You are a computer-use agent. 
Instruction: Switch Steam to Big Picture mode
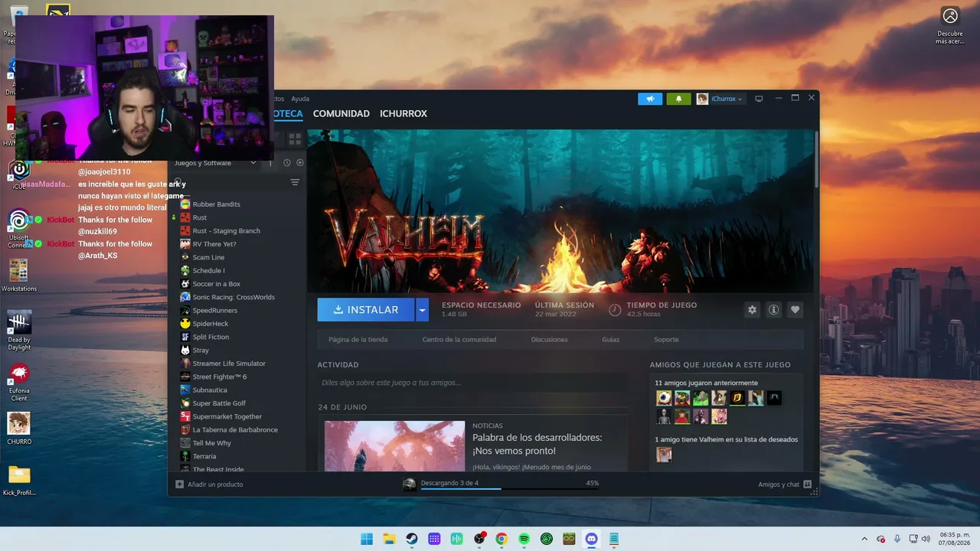pyautogui.click(x=759, y=99)
